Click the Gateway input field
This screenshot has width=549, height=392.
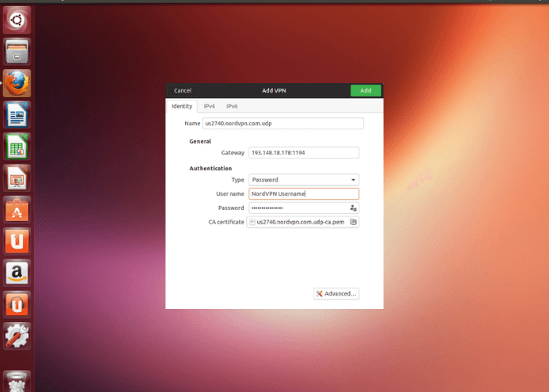click(304, 153)
